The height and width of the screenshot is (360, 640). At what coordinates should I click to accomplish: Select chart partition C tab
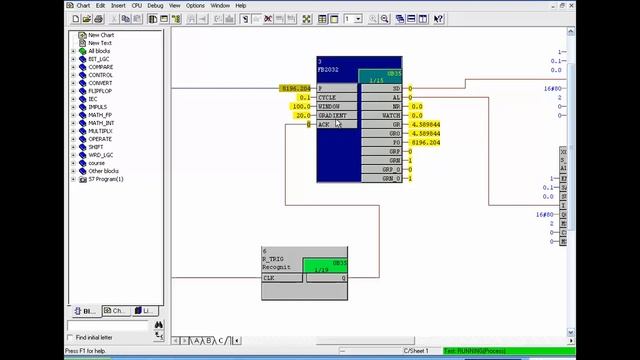[221, 340]
